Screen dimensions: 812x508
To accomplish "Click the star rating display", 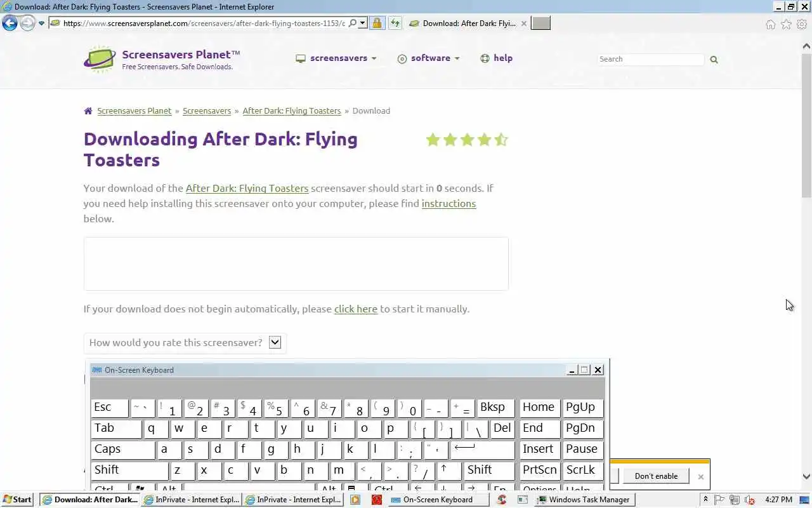I will [467, 140].
